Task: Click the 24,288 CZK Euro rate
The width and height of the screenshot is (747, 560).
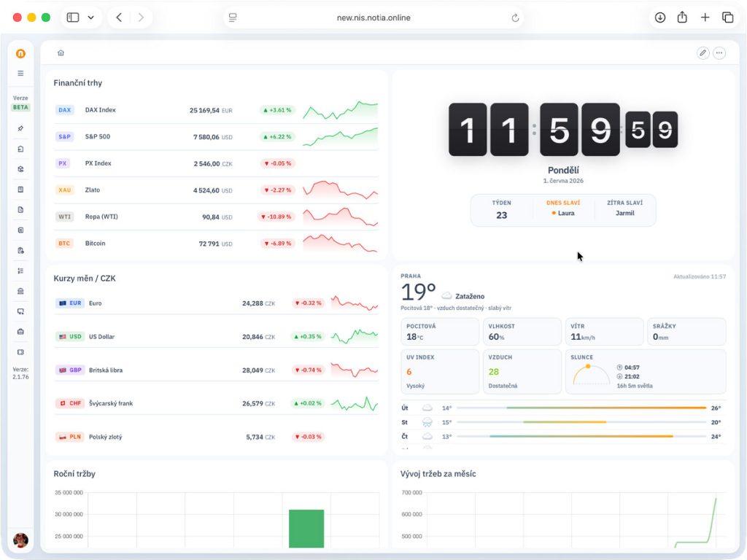Action: point(258,303)
